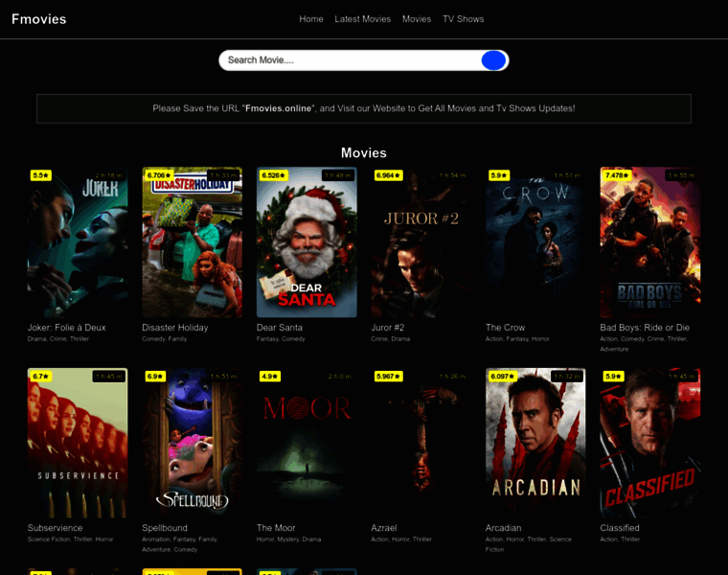Open The Crow movie poster
This screenshot has width=728, height=575.
(535, 242)
